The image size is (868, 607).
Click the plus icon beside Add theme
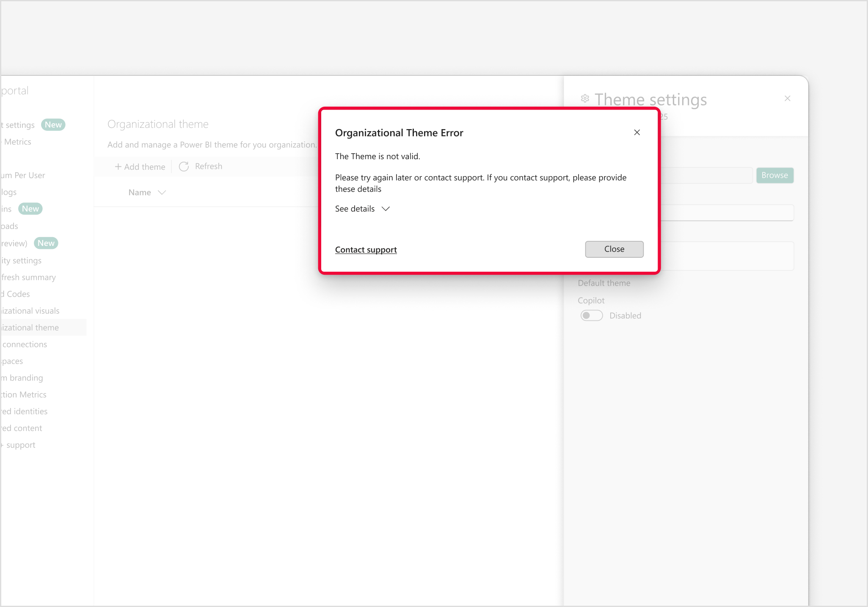(x=118, y=167)
